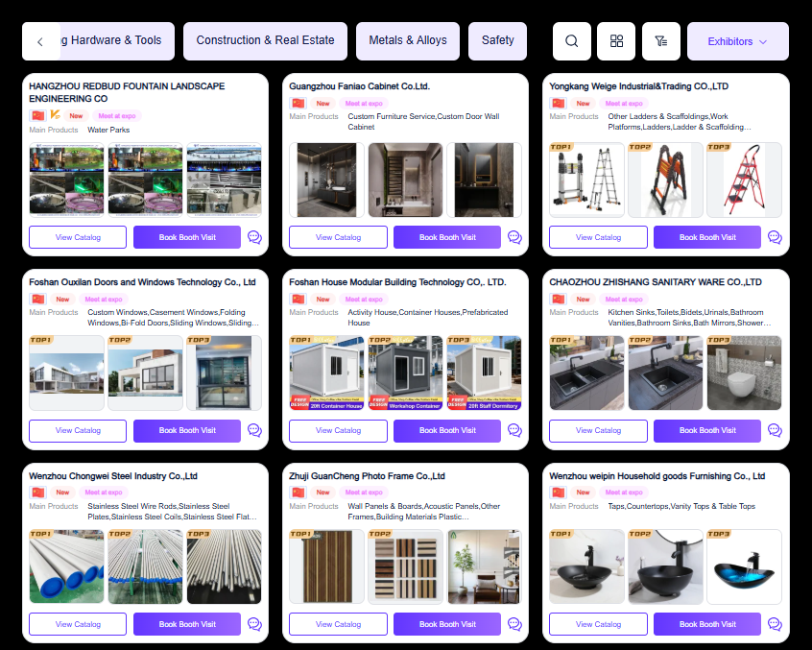Open Guangzhou Faniao Cabinet company title
This screenshot has width=812, height=650.
(x=359, y=86)
